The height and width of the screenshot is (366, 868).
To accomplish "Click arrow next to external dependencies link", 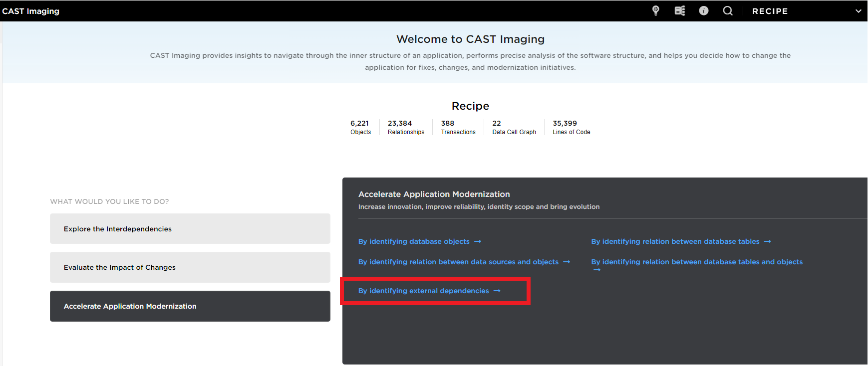I will pyautogui.click(x=497, y=291).
